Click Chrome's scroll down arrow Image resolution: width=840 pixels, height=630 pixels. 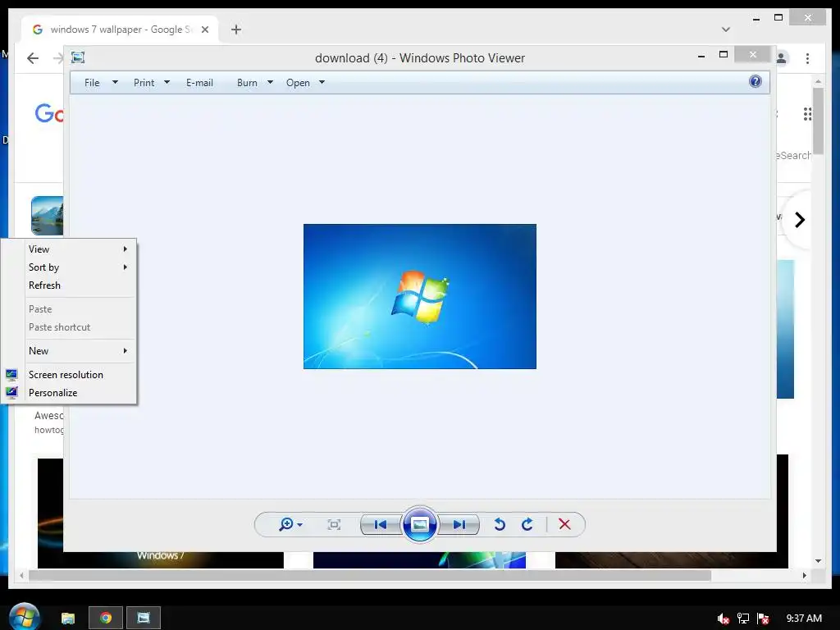point(818,561)
